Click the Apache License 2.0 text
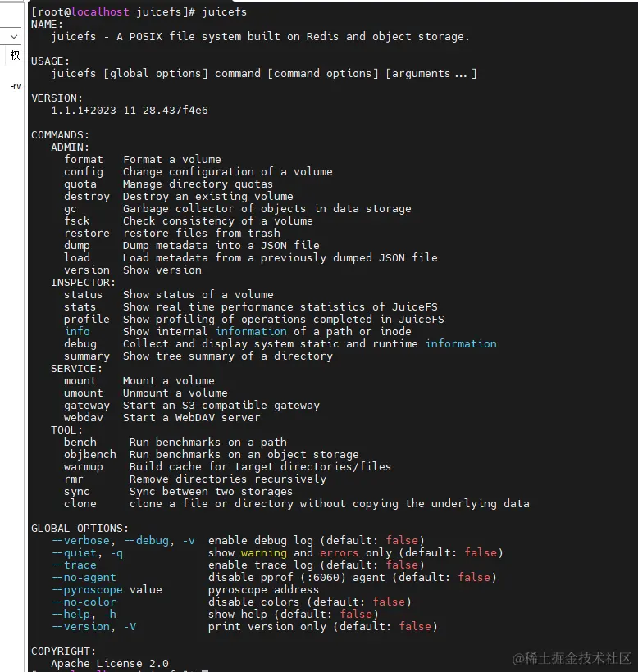This screenshot has height=672, width=638. 110,664
